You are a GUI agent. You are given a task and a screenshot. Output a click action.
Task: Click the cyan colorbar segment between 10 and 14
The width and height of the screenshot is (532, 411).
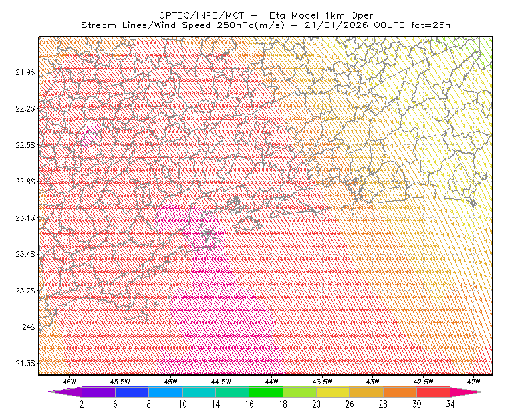click(199, 392)
